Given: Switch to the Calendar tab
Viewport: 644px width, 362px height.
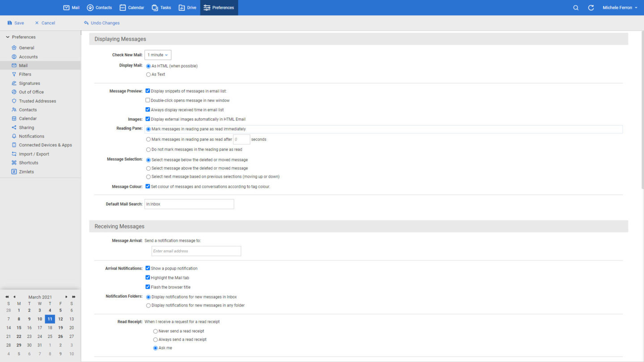Looking at the screenshot, I should coord(131,7).
